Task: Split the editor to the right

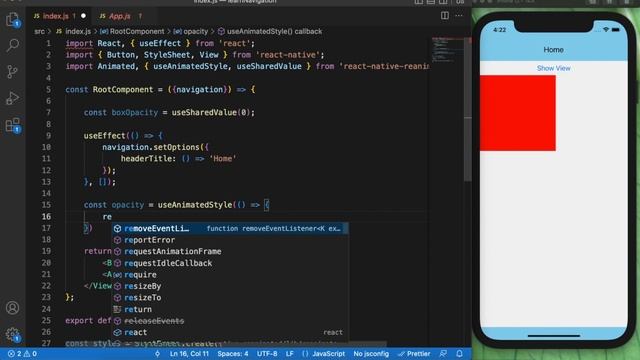Action: tap(444, 16)
